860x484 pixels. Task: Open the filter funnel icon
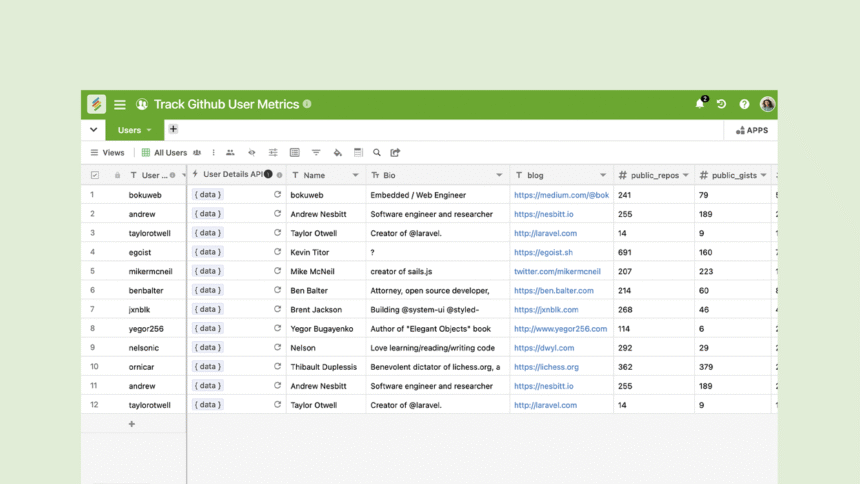(x=316, y=153)
